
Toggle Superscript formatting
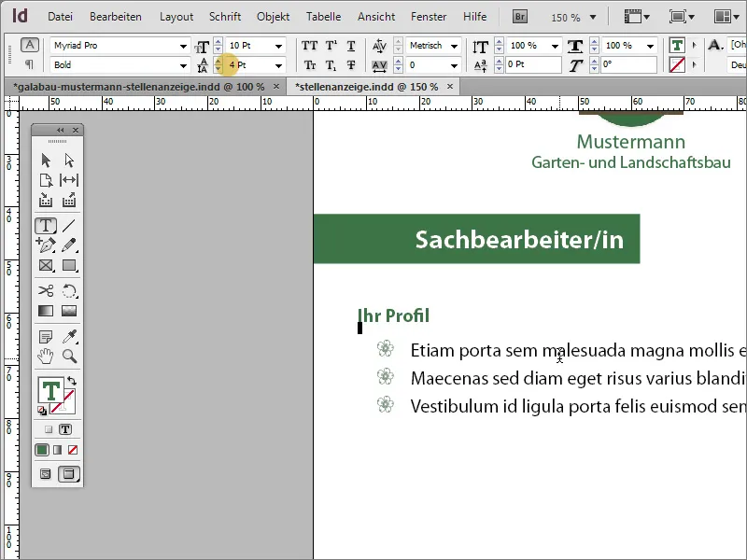(x=331, y=46)
